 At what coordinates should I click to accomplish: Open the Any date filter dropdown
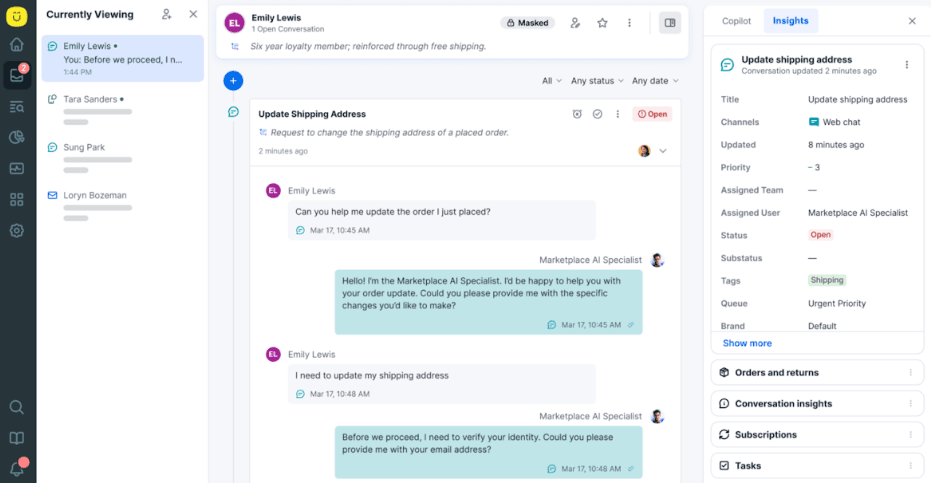pyautogui.click(x=655, y=81)
